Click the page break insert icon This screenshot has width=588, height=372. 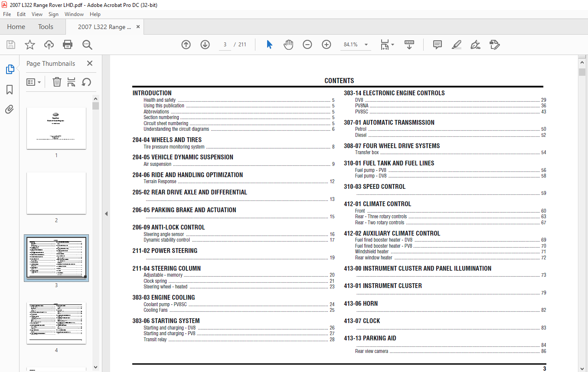click(x=72, y=82)
